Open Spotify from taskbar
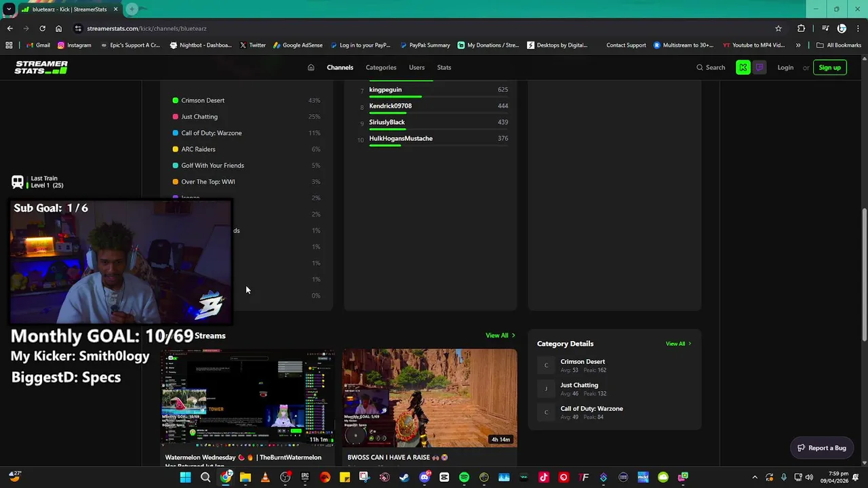Image resolution: width=868 pixels, height=488 pixels. point(464,477)
